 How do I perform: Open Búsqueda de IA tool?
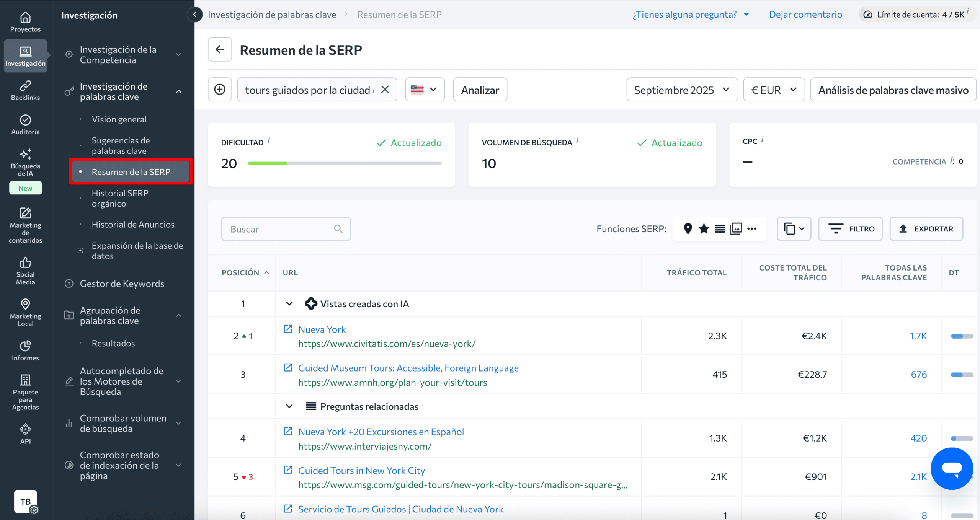25,162
